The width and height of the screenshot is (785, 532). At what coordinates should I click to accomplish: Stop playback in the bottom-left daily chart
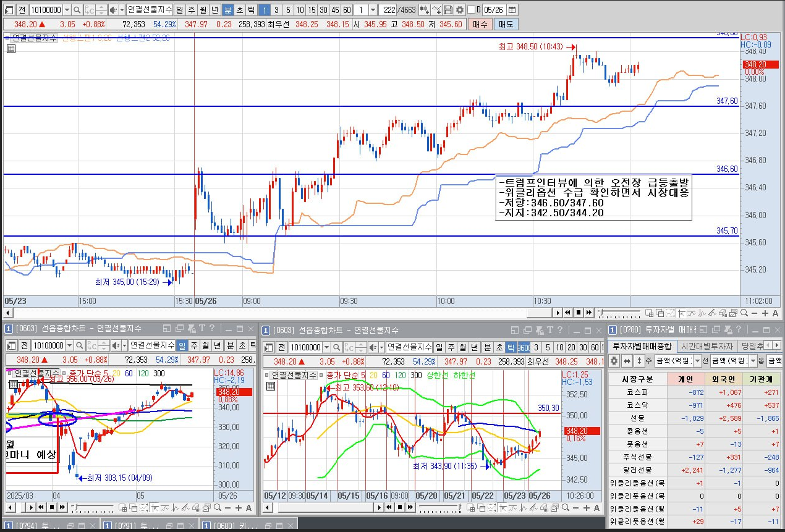coord(52,508)
